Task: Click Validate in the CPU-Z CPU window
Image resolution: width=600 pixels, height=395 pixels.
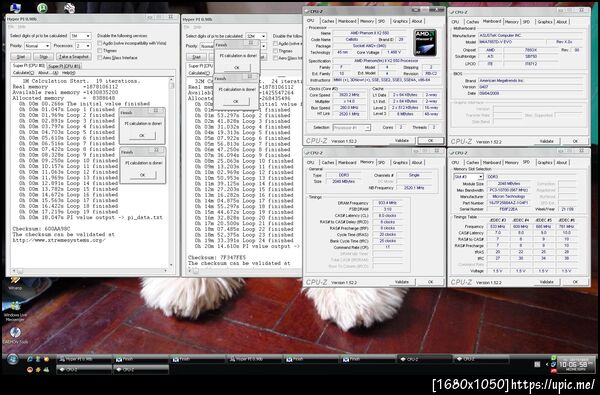Action: 402,141
